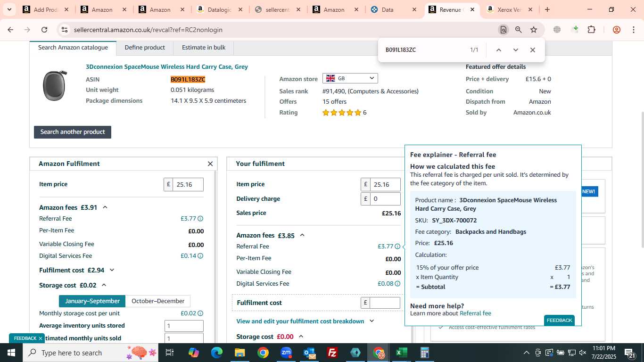Open Windows Start menu
This screenshot has width=644, height=362.
[x=11, y=353]
